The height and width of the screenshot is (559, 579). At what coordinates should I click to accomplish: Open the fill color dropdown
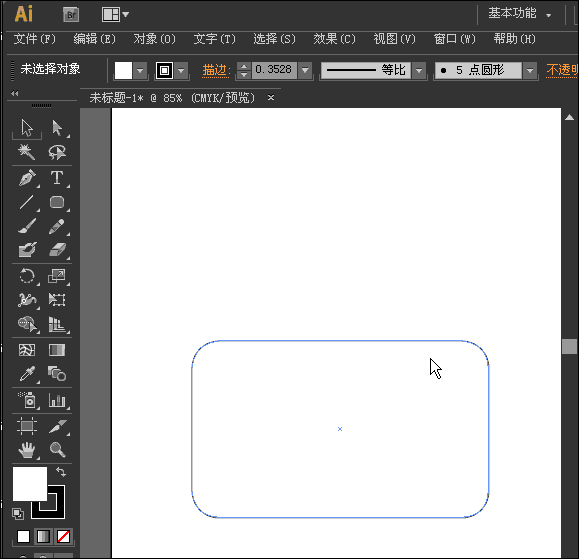pos(140,70)
